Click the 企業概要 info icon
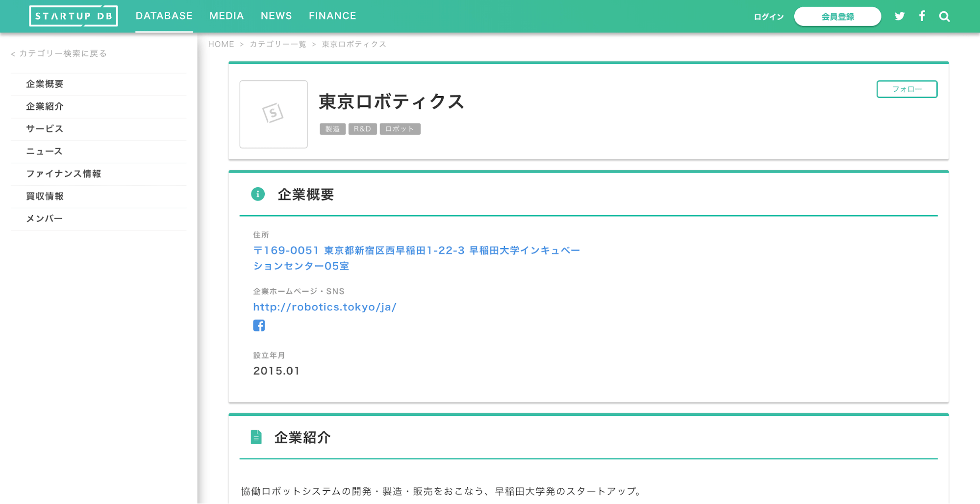 tap(258, 194)
